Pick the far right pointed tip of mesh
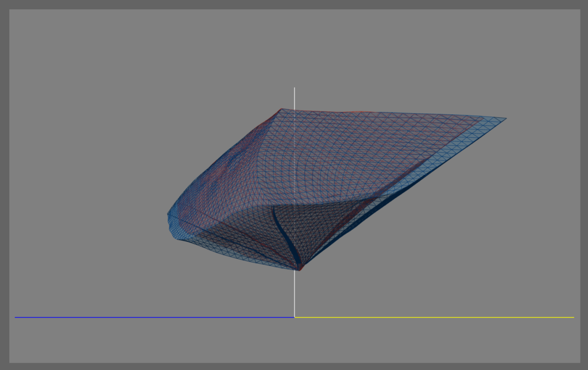Screen dimensions: 588x370 504,119
